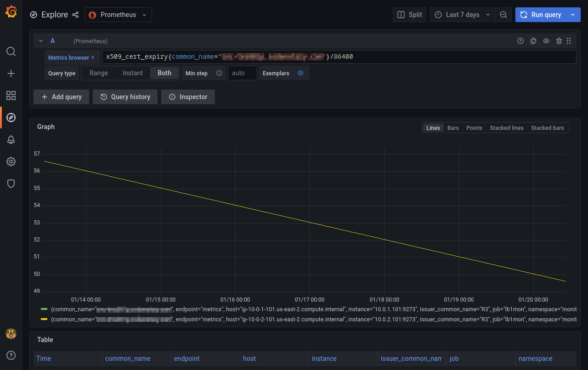Toggle the Exemplars eye switch
588x370 pixels.
click(300, 73)
